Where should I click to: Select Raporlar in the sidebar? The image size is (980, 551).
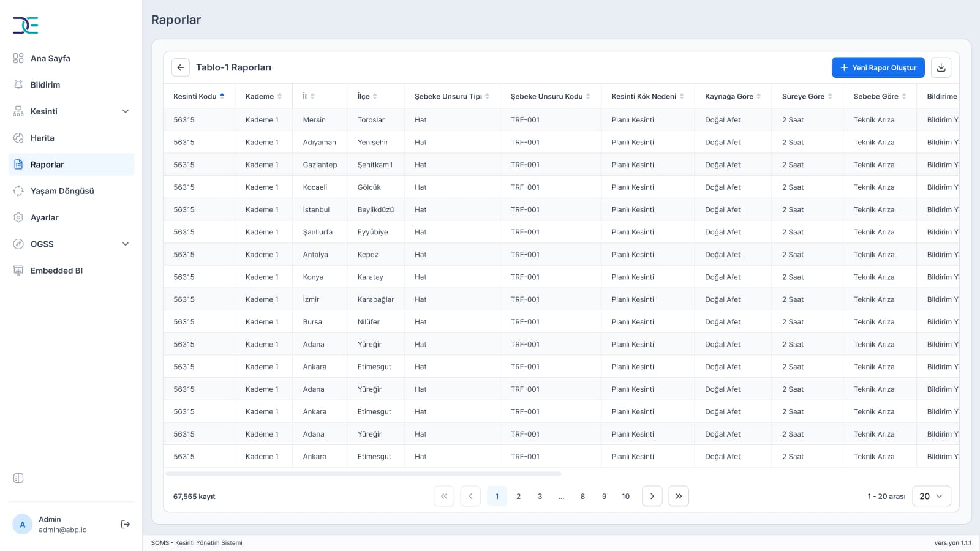71,164
